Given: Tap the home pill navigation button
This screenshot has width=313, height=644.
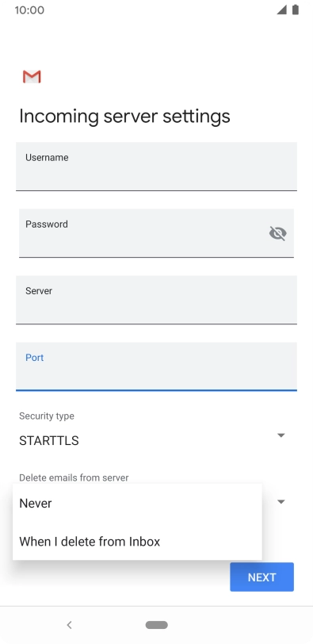Looking at the screenshot, I should (156, 625).
